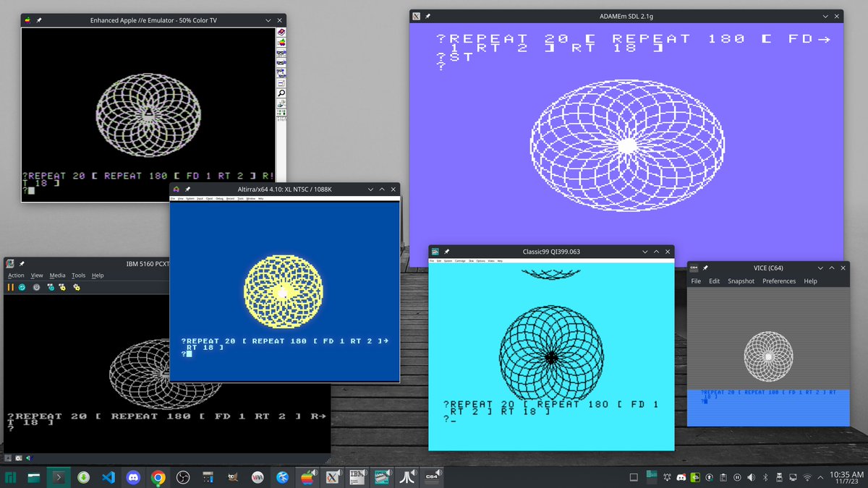Screen dimensions: 868x488
Task: Open Classic99 window menu icon
Action: click(435, 252)
